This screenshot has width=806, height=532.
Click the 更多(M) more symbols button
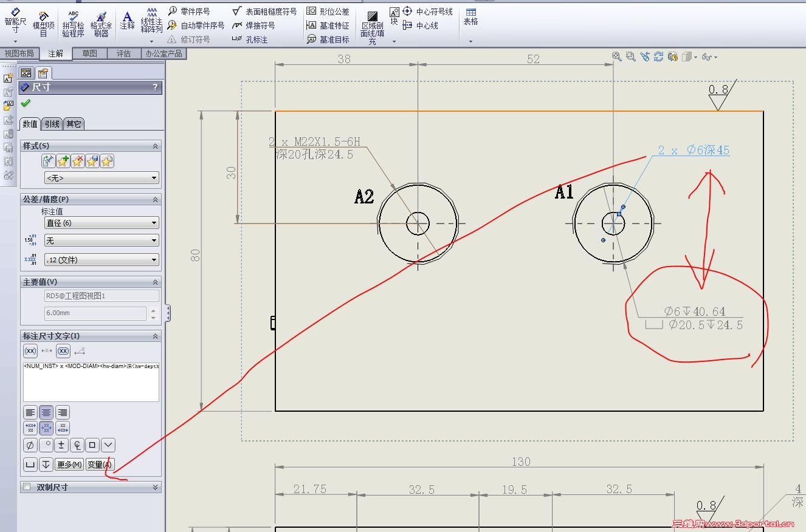(x=69, y=465)
